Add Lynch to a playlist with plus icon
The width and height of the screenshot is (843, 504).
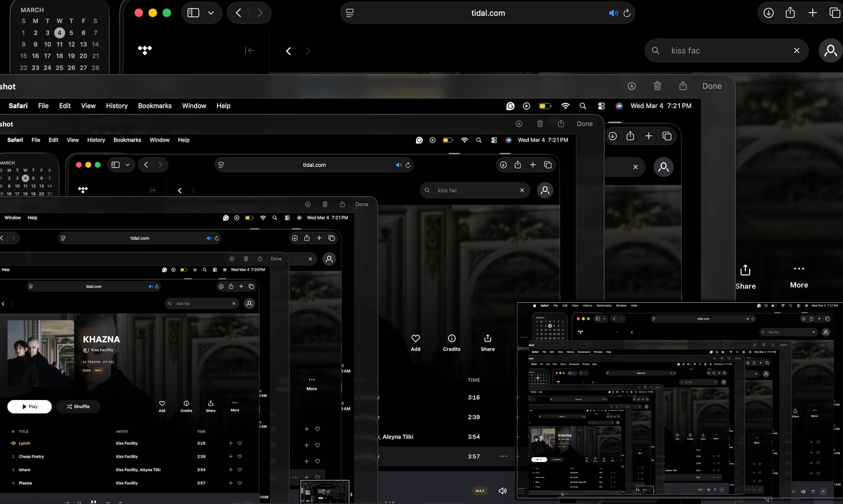[x=231, y=443]
